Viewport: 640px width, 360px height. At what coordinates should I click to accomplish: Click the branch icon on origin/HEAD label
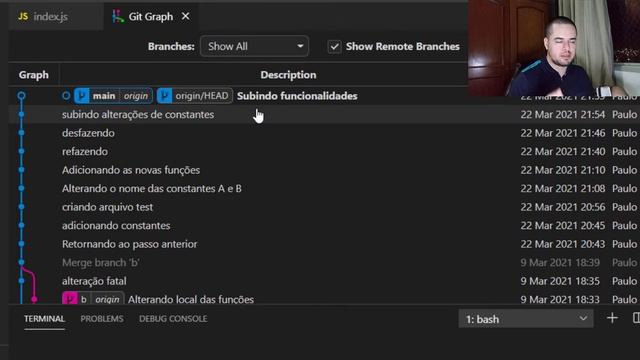click(164, 96)
